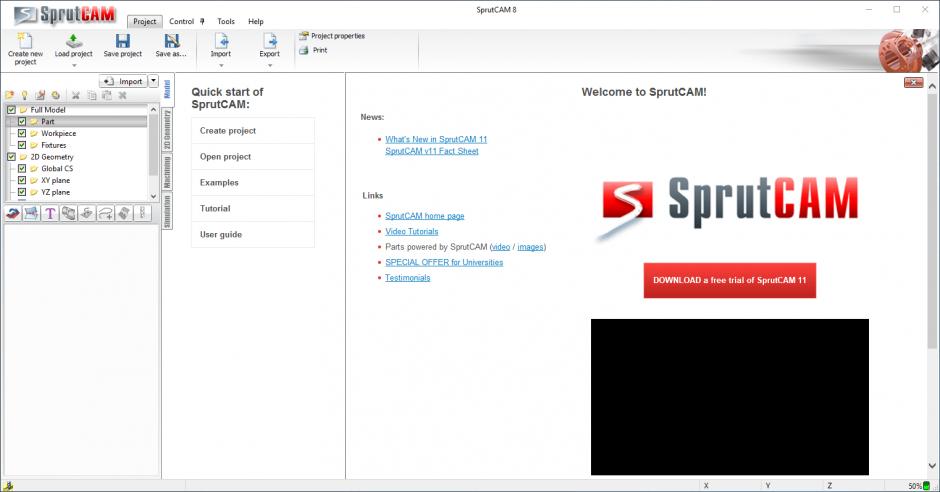Image resolution: width=940 pixels, height=492 pixels.
Task: Uncheck the Full Model checkbox
Action: pyautogui.click(x=11, y=110)
